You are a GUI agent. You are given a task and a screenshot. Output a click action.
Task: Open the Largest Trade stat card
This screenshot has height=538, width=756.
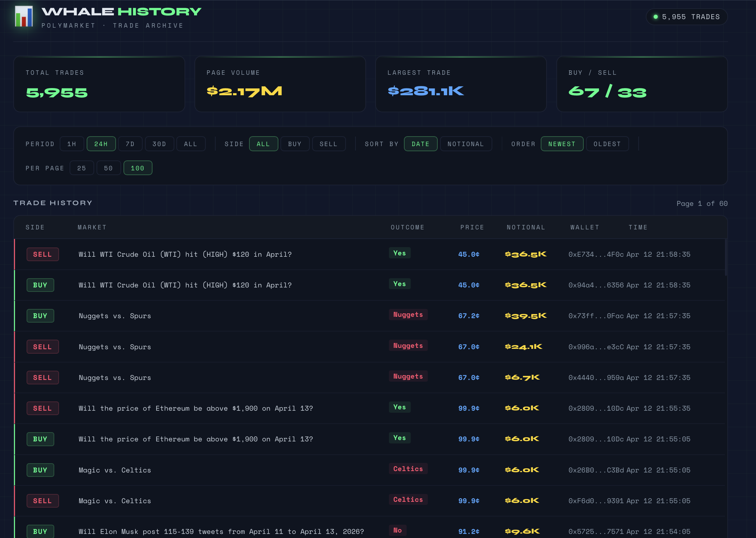[461, 84]
